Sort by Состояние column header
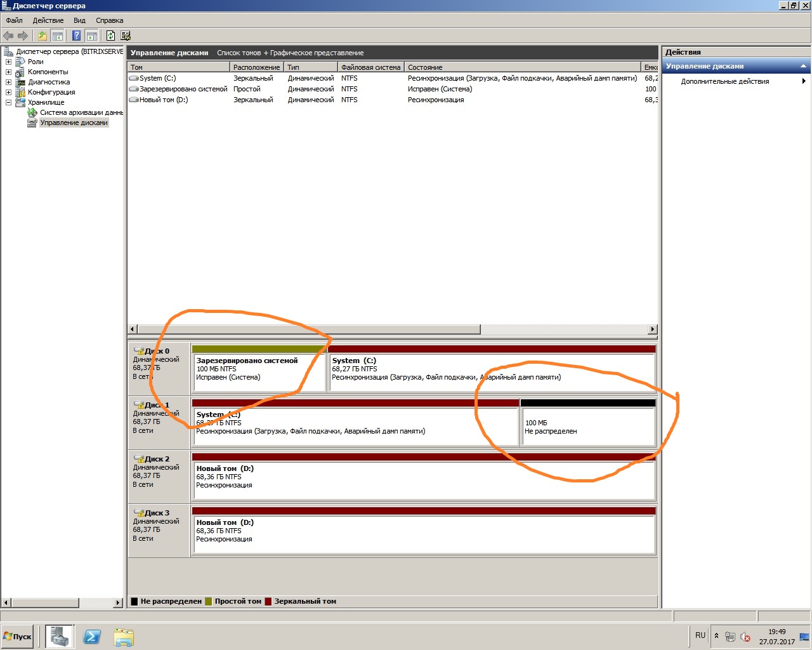Viewport: 812px width, 650px height. point(523,67)
